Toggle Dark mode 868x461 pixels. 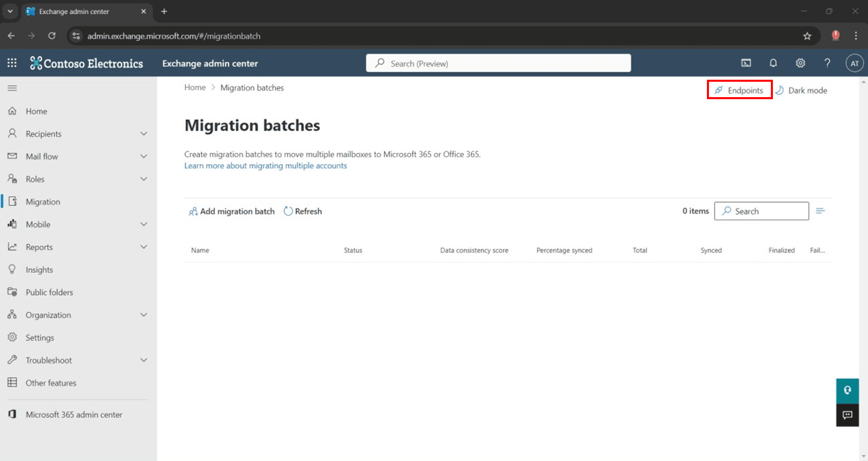click(801, 90)
